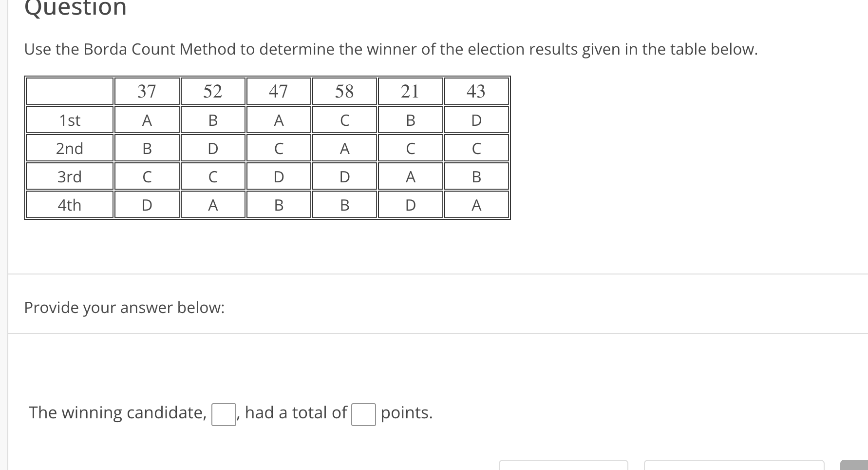Click the 4th row label in the table
The height and width of the screenshot is (470, 868).
69,205
